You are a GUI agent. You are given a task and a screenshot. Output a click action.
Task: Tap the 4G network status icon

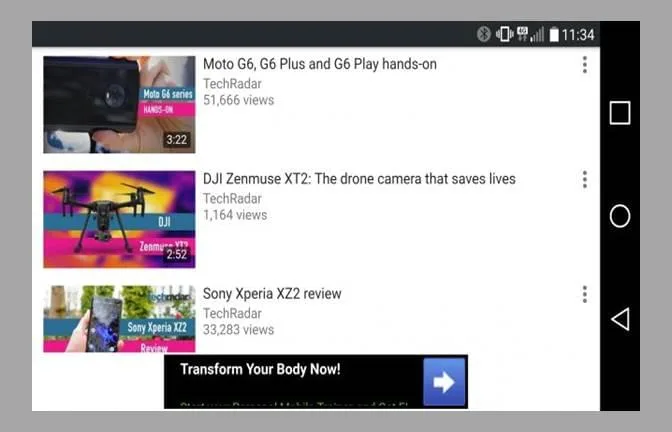click(x=522, y=33)
